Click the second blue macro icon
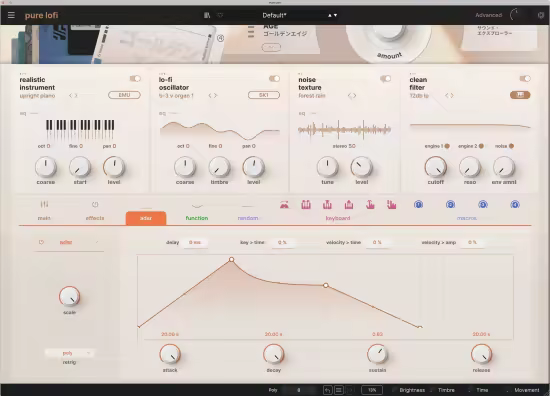 coord(450,204)
